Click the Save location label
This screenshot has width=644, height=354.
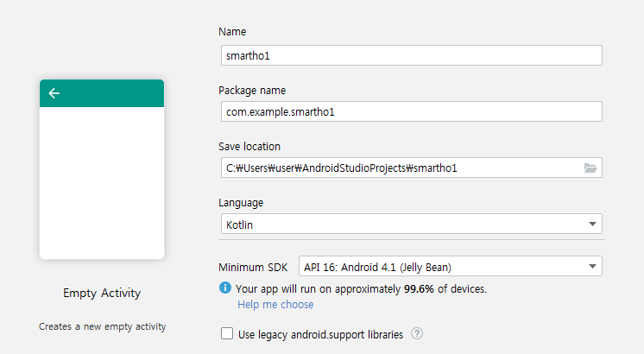[x=249, y=147]
